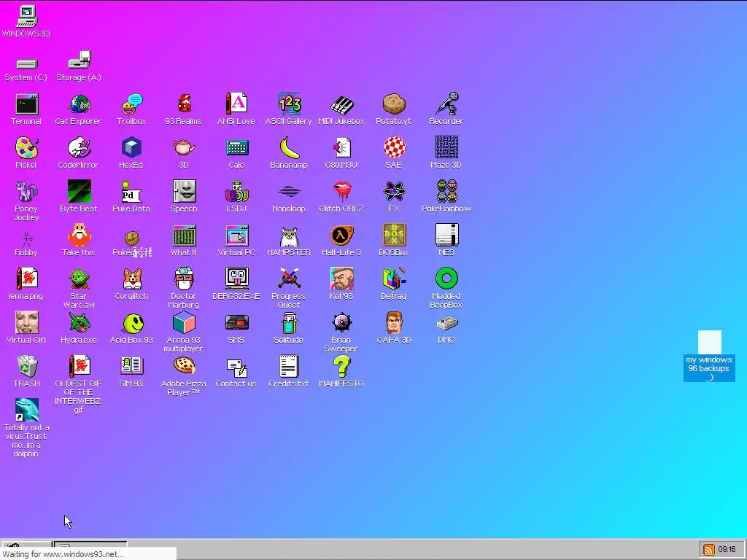Open the 93 Realms game

click(x=183, y=104)
